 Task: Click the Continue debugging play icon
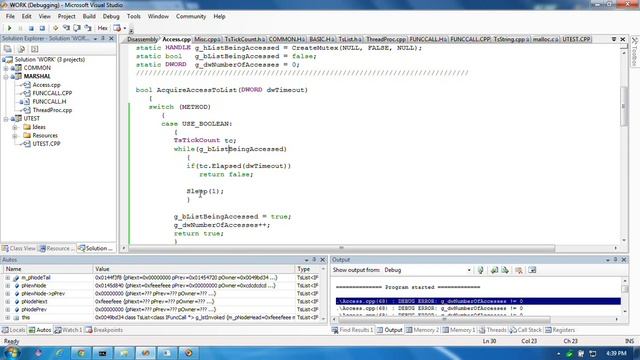pyautogui.click(x=9, y=28)
